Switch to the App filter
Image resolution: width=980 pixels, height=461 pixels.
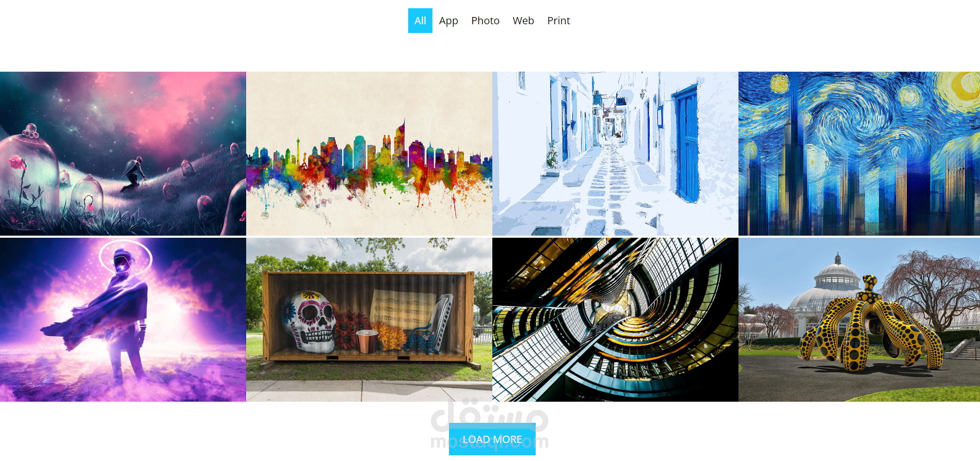[x=448, y=21]
